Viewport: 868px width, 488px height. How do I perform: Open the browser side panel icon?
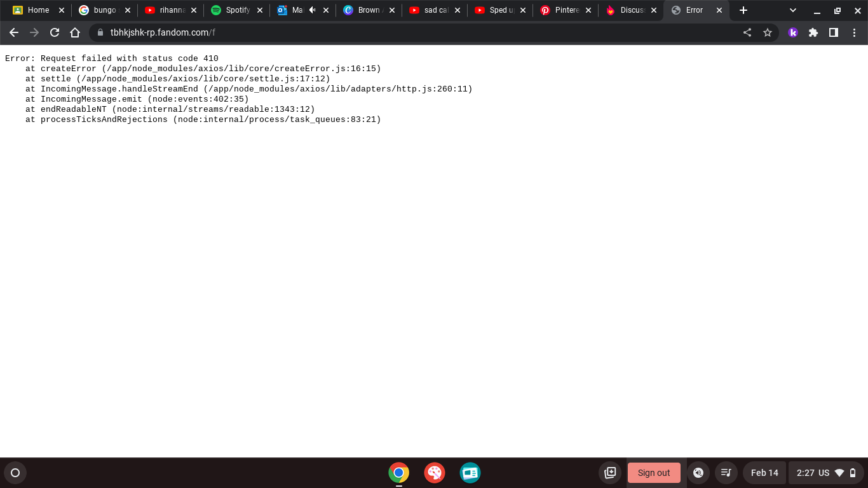pos(834,32)
